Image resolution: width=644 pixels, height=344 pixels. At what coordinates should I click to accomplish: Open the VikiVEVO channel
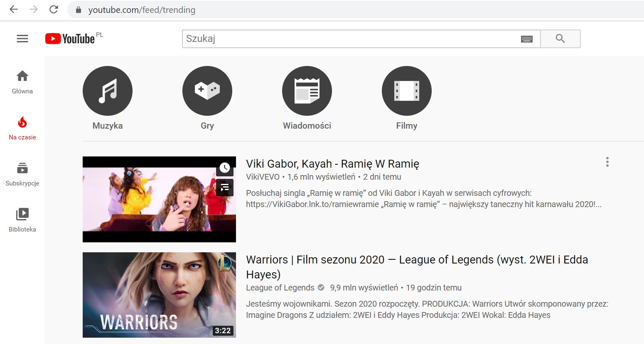[263, 177]
